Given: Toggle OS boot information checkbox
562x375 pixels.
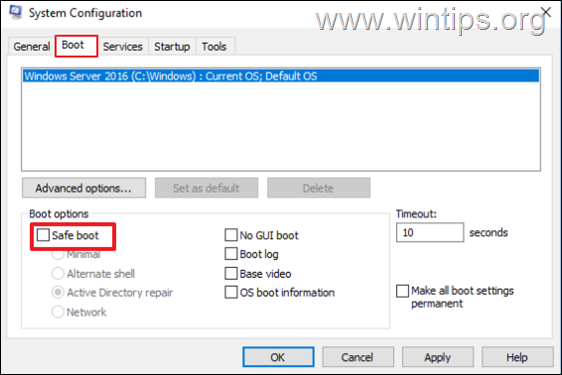Looking at the screenshot, I should tap(231, 292).
